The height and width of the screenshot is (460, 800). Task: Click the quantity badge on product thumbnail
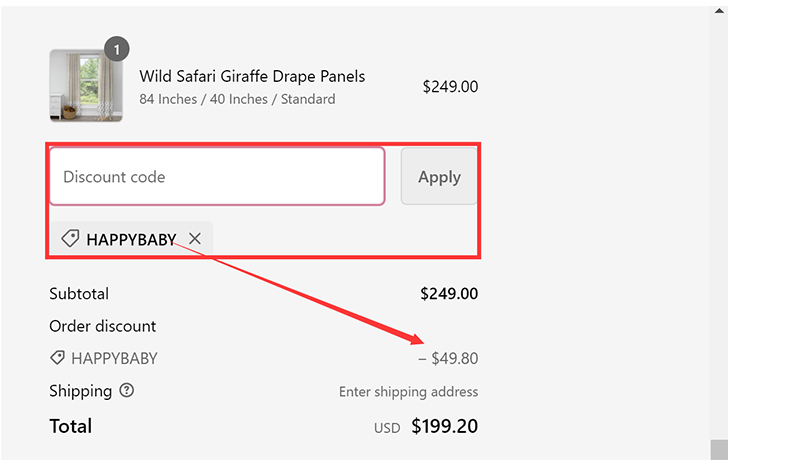tap(117, 48)
